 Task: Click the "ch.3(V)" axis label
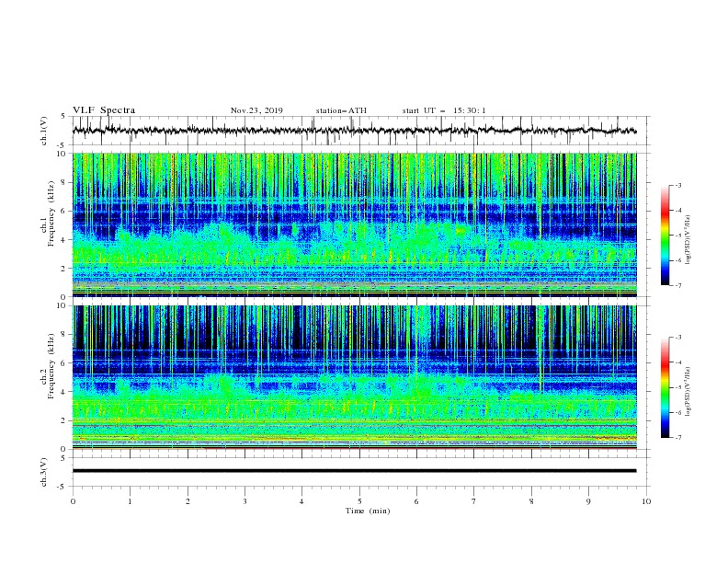pyautogui.click(x=44, y=472)
